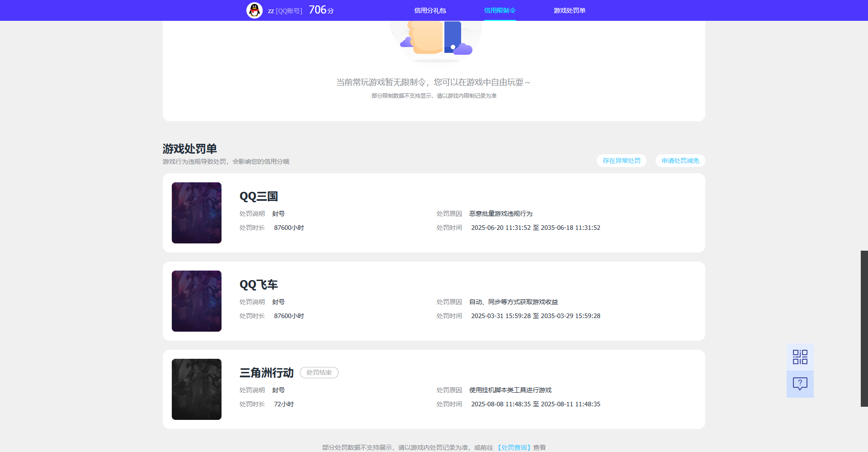Click the QQ三国 game cover image

click(197, 213)
